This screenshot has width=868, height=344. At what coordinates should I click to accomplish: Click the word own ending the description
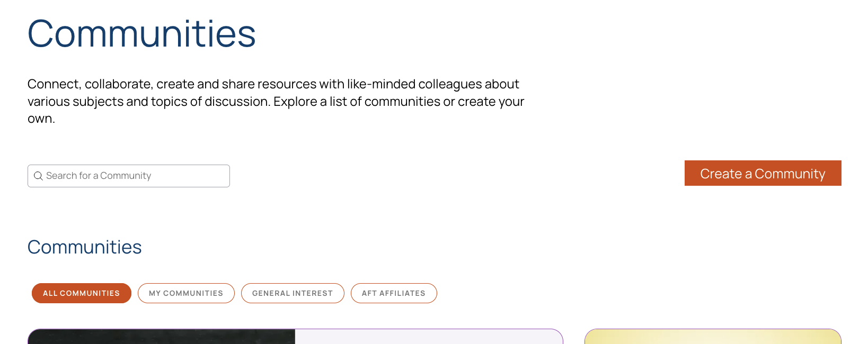[40, 119]
